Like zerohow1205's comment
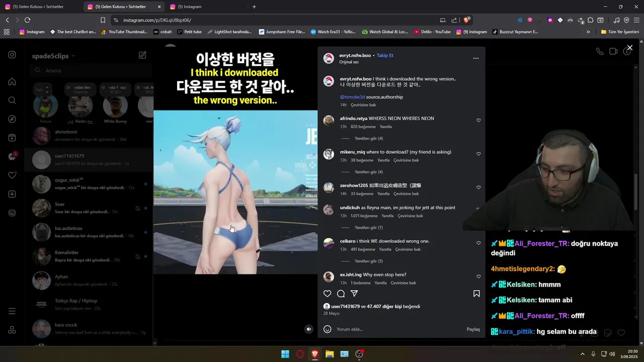 pos(478,188)
